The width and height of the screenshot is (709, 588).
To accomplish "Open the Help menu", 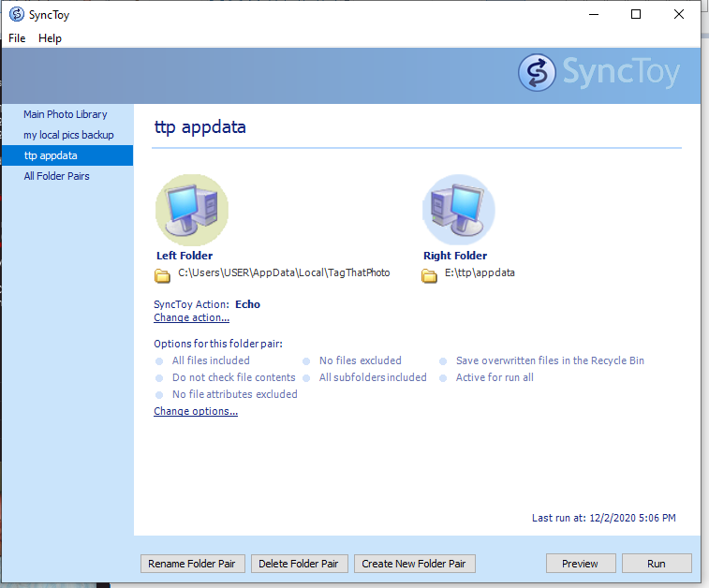I will [x=50, y=38].
